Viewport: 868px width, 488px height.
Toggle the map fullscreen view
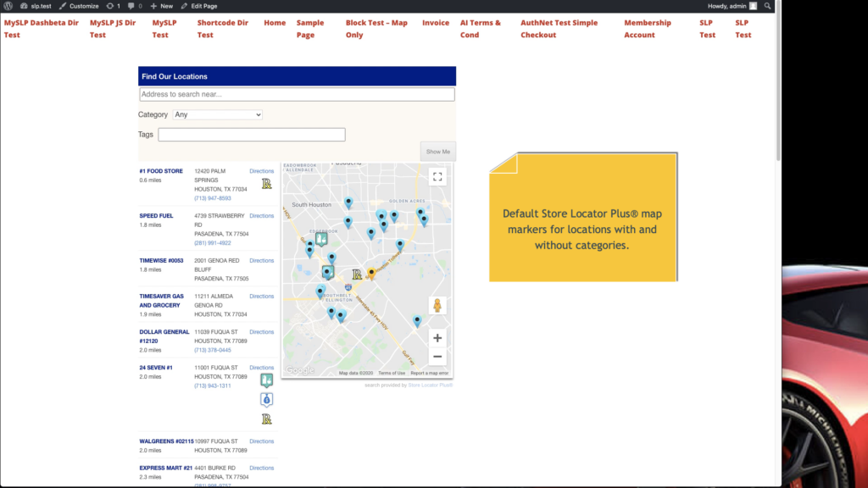pyautogui.click(x=437, y=177)
